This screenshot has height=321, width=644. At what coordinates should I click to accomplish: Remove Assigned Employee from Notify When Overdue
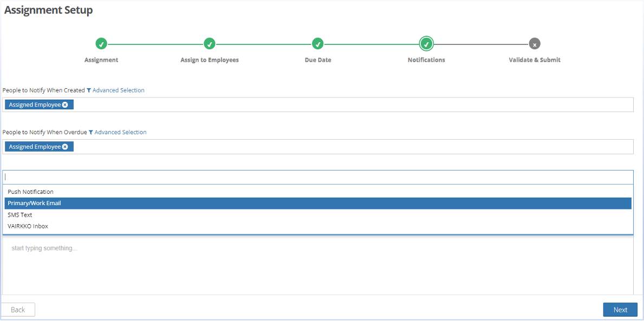click(x=65, y=147)
